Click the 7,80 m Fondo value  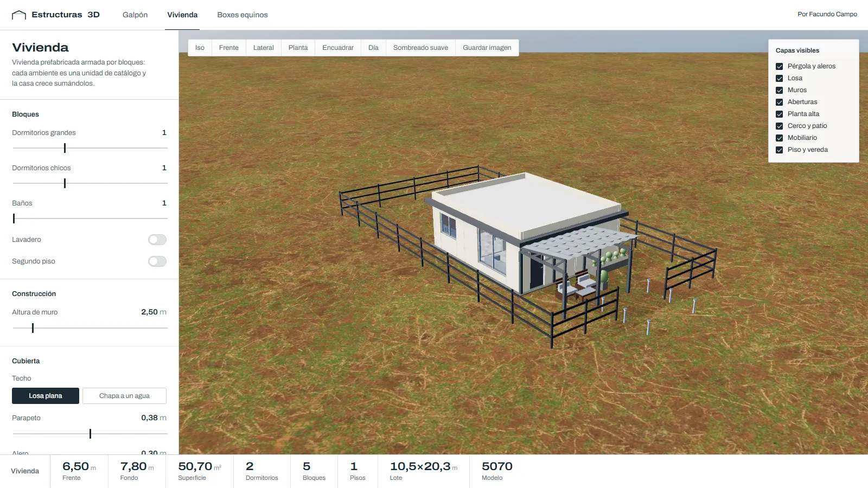(137, 466)
